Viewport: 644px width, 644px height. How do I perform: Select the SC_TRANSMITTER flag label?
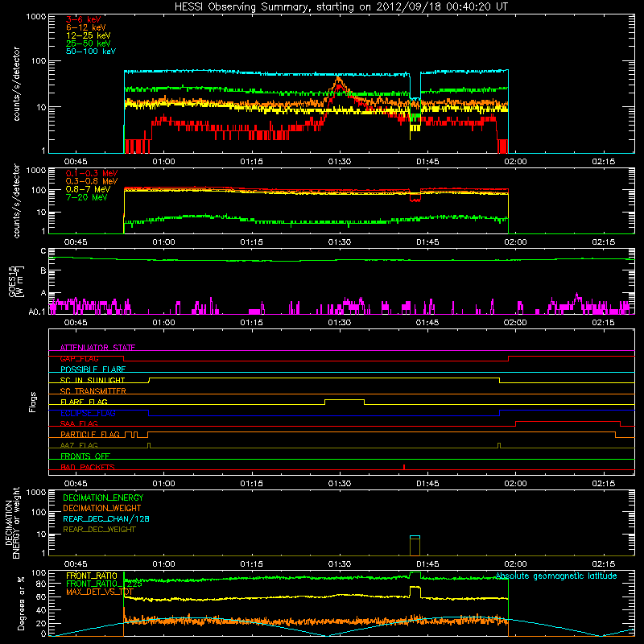93,391
